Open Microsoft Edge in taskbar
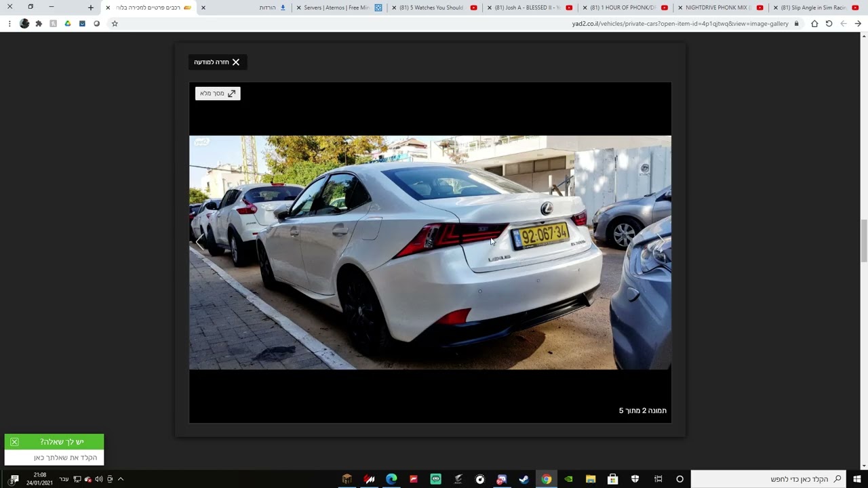This screenshot has width=868, height=488. [x=391, y=479]
